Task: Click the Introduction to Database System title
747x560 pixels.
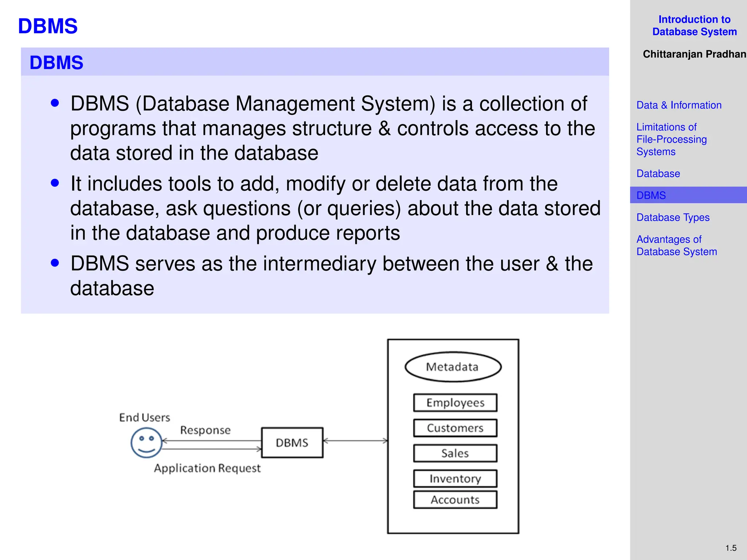Action: pos(694,26)
